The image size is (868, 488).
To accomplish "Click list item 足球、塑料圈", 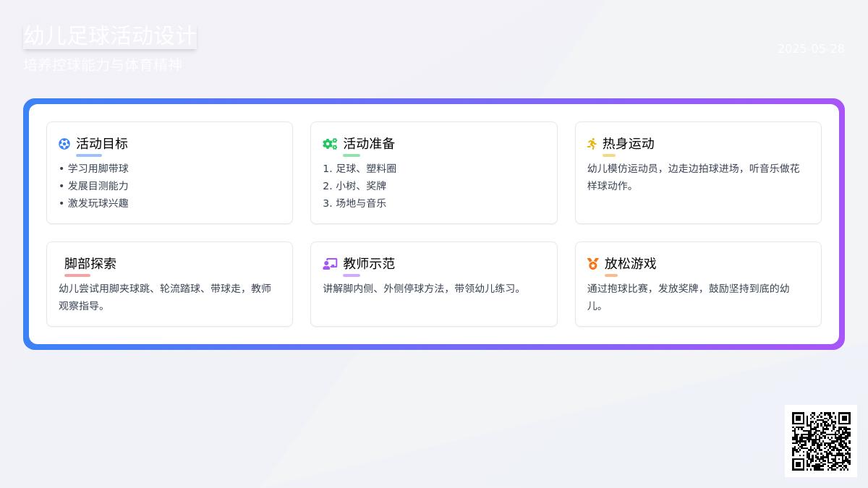I will point(366,168).
